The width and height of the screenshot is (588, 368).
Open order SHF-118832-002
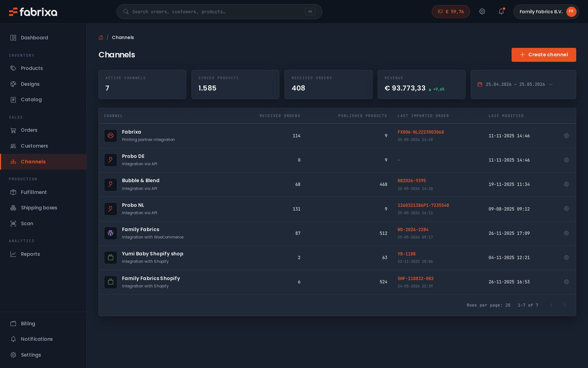pyautogui.click(x=415, y=279)
